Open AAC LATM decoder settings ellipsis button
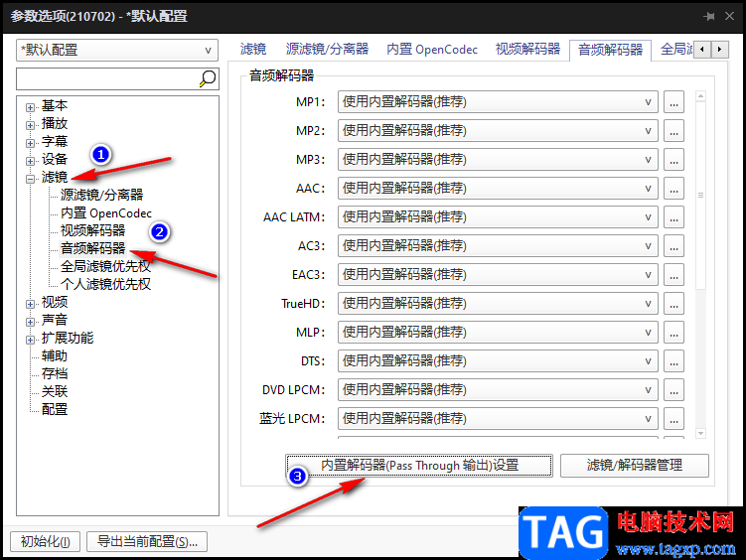 click(x=673, y=217)
